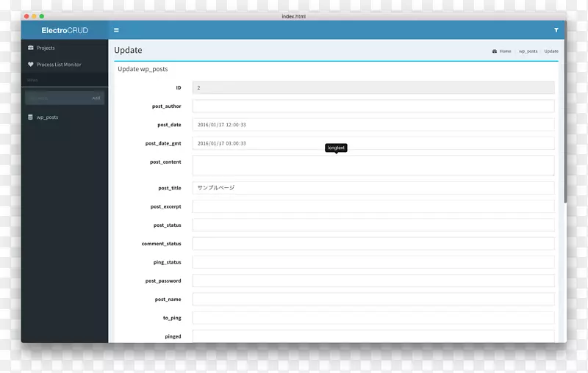The width and height of the screenshot is (588, 373).
Task: Click the filter funnel icon in the header
Action: (x=556, y=30)
